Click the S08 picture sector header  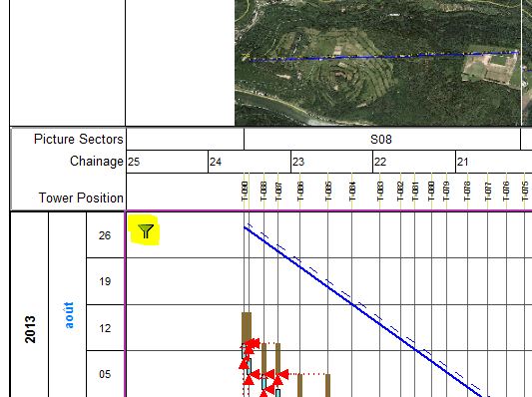pyautogui.click(x=381, y=139)
